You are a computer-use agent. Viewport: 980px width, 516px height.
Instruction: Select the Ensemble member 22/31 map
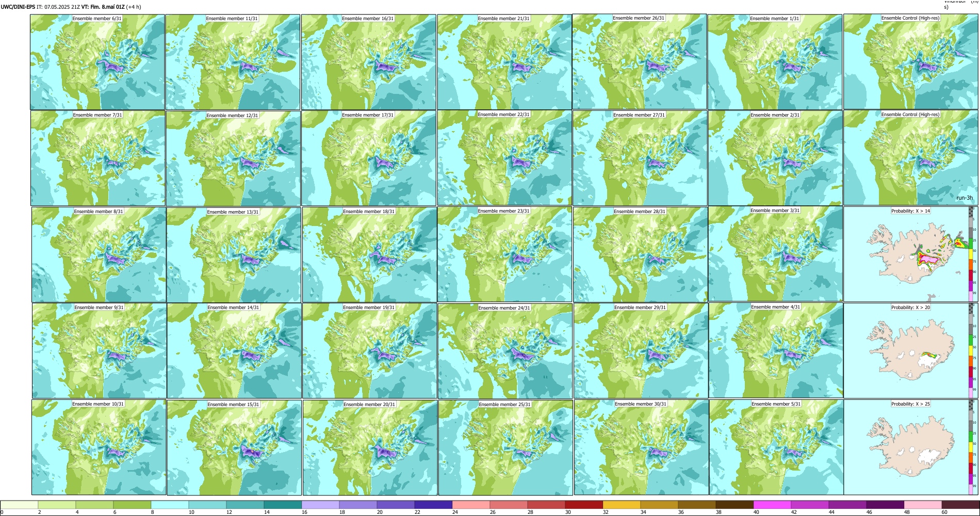pos(504,158)
